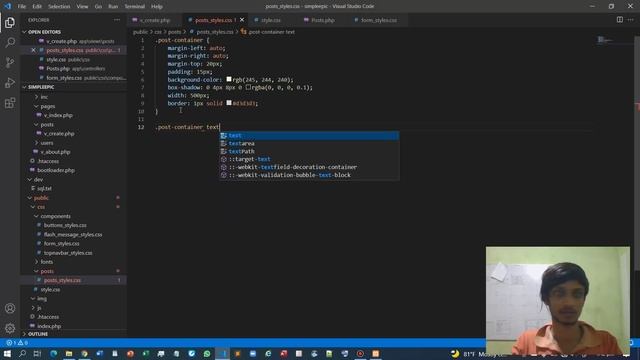Select the '::target-text' suggestion
This screenshot has height=360, width=640.
pyautogui.click(x=309, y=159)
